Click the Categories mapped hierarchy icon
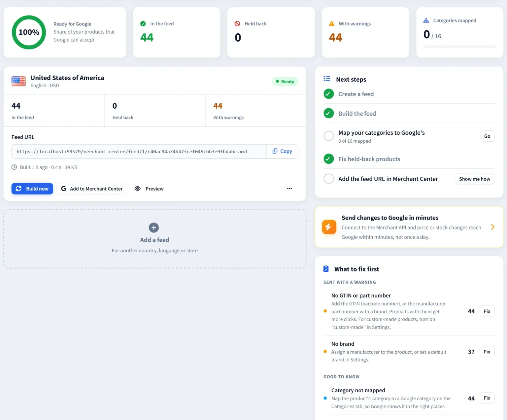 coord(426,20)
